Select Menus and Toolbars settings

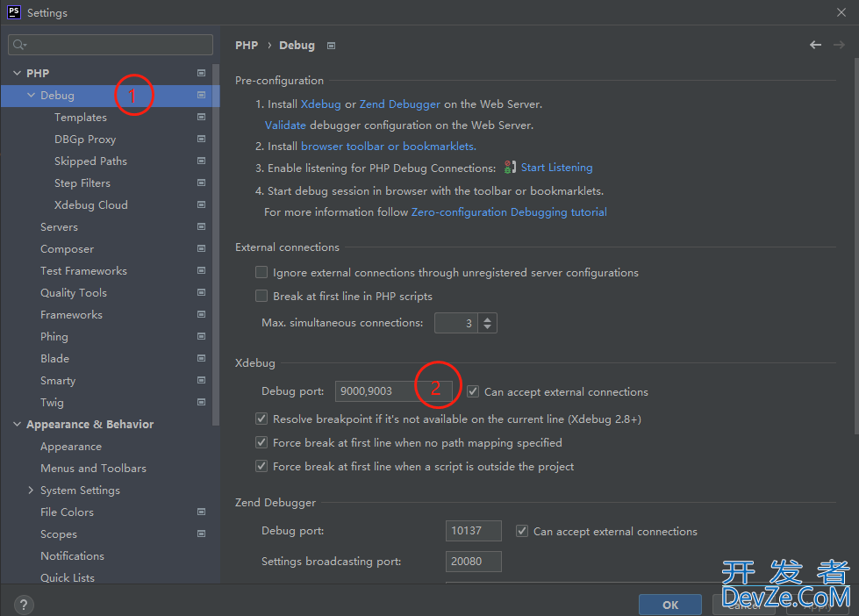pyautogui.click(x=93, y=468)
